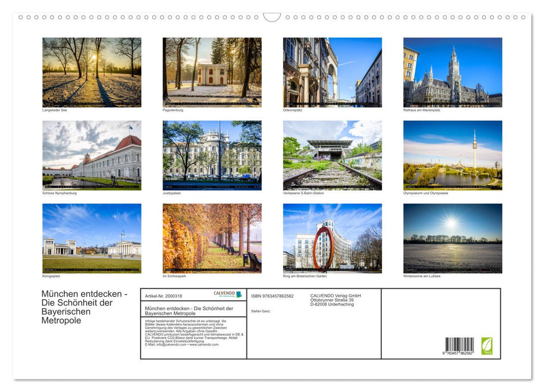The width and height of the screenshot is (544, 392).
Task: Open the Königsplatz photo
Action: tap(91, 237)
